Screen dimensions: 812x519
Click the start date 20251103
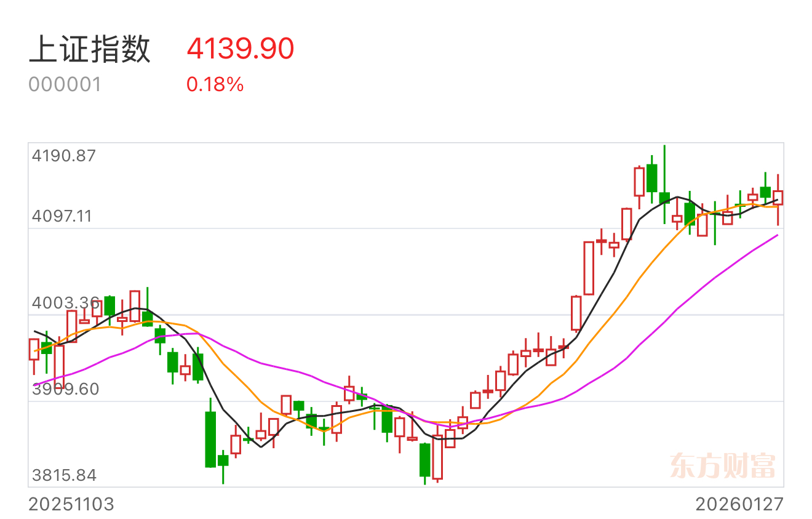71,505
